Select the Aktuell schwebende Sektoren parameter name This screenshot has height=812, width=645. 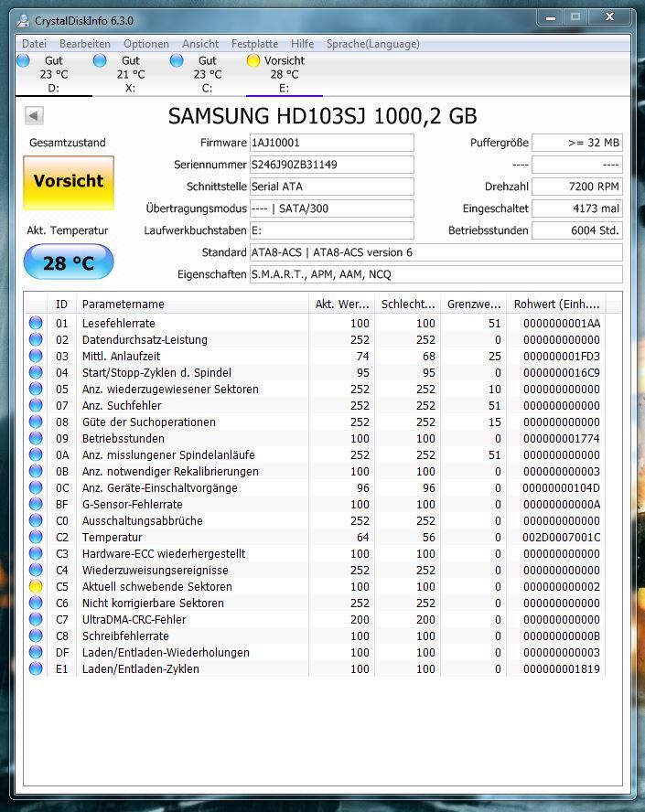click(x=157, y=587)
